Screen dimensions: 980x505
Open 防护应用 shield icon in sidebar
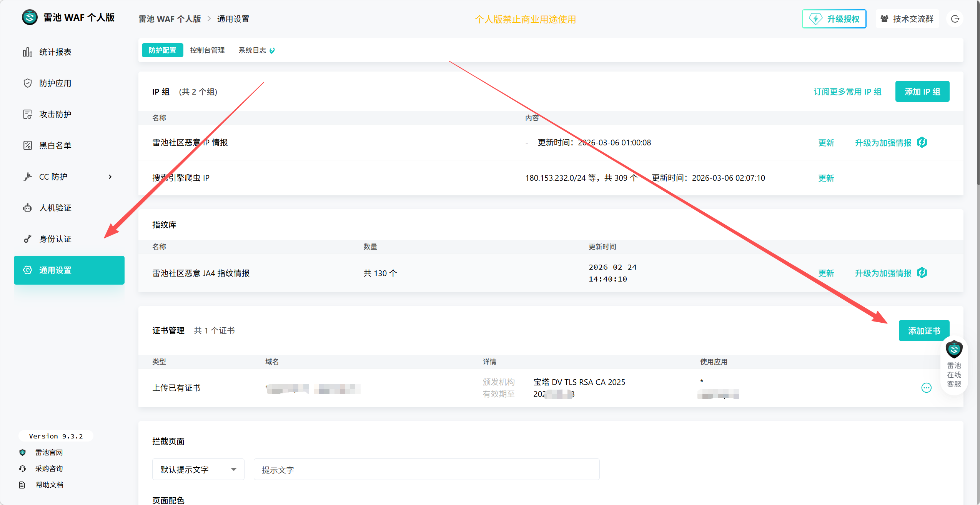click(27, 83)
